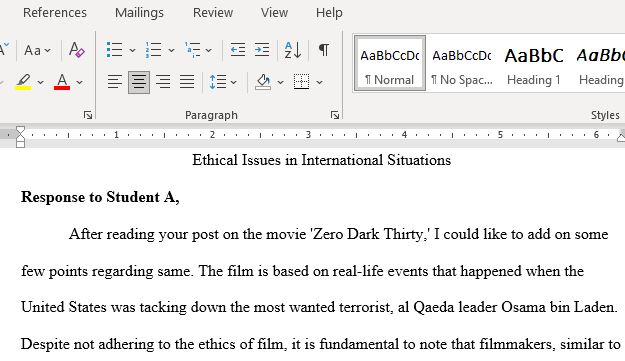Clear all formatting with eraser icon
This screenshot has height=361, width=625.
pos(77,50)
